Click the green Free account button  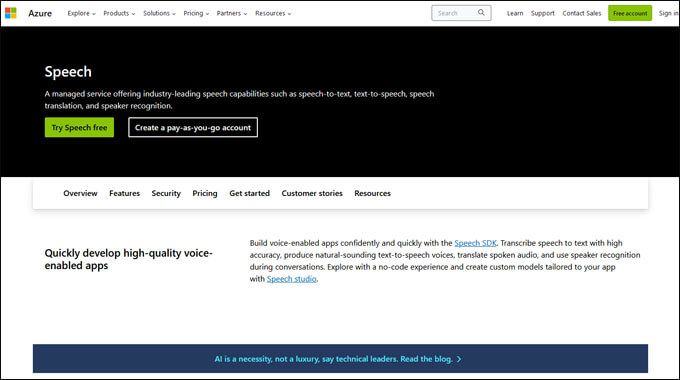[630, 13]
